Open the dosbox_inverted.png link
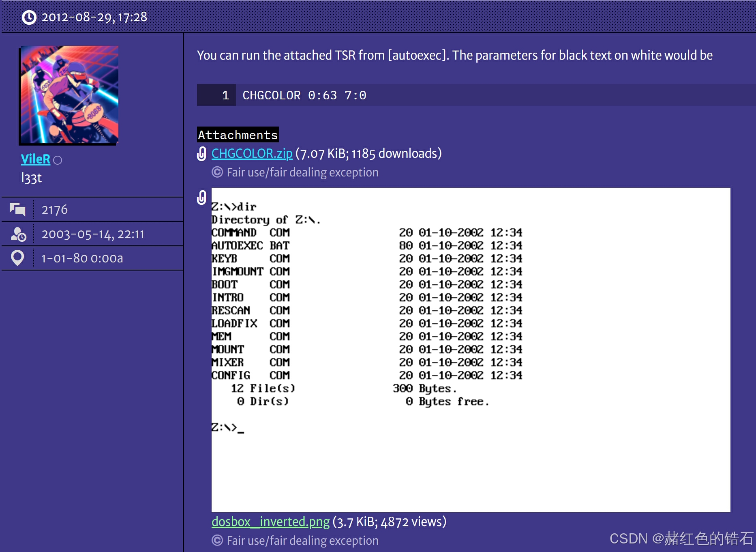This screenshot has height=552, width=756. [x=270, y=522]
